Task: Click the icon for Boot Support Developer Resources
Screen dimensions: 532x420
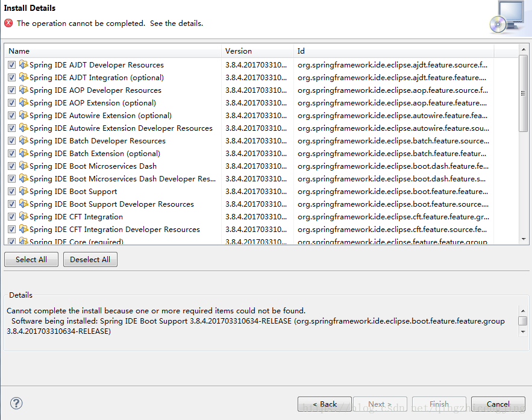Action: [x=23, y=204]
